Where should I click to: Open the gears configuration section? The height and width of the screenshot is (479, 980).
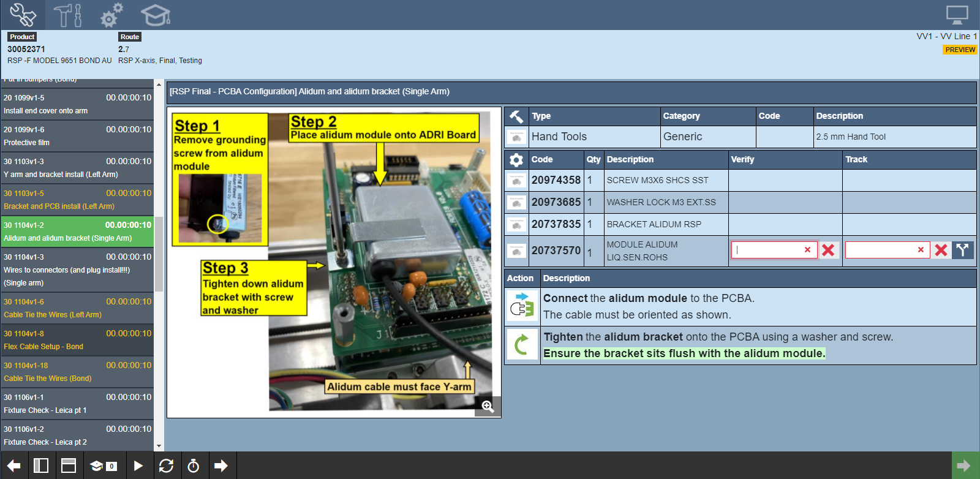coord(111,15)
